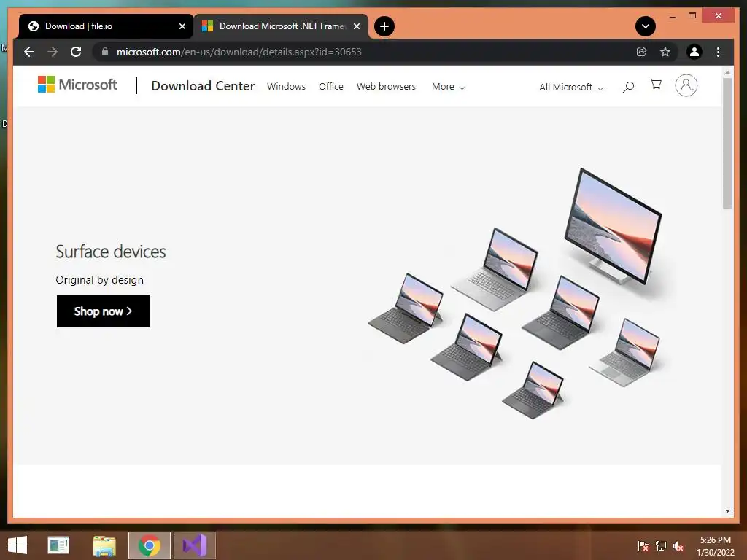Open Chrome three-dot menu
The width and height of the screenshot is (747, 560).
click(x=718, y=52)
